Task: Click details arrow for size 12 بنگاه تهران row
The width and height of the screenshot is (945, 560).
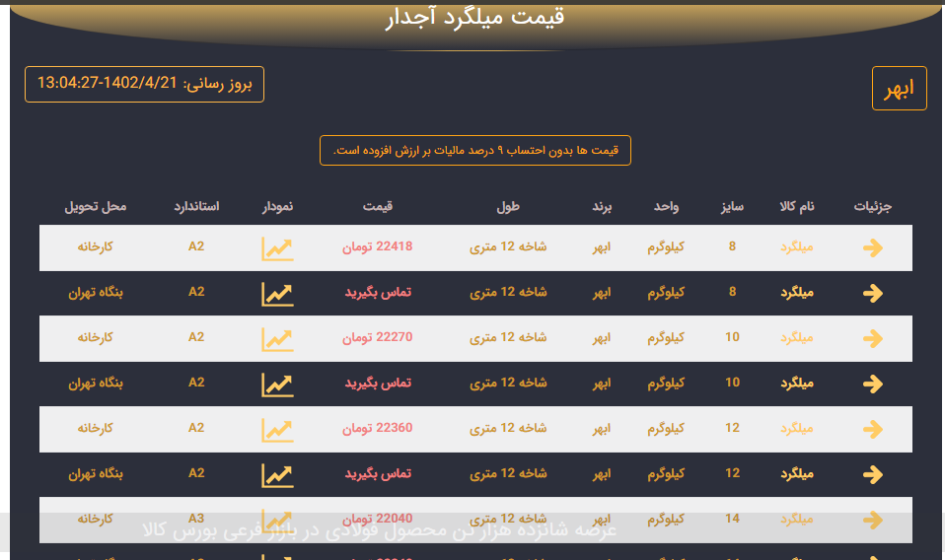Action: [872, 475]
